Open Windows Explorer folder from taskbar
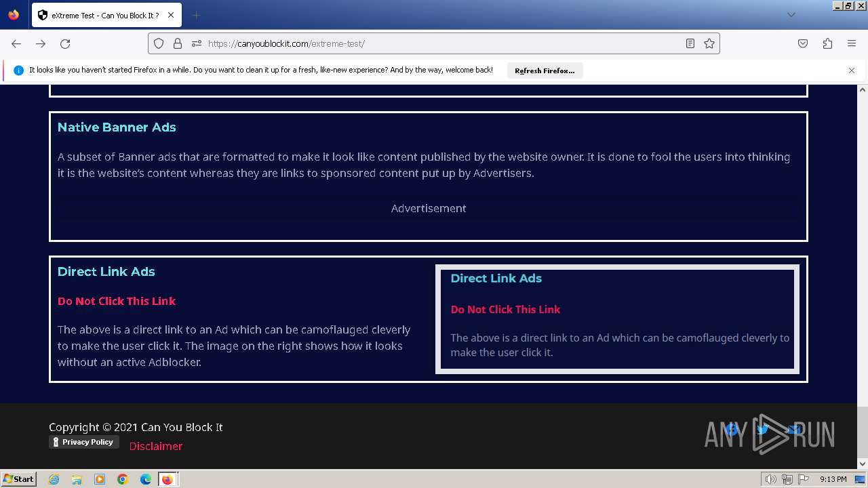868x488 pixels. pos(77,479)
